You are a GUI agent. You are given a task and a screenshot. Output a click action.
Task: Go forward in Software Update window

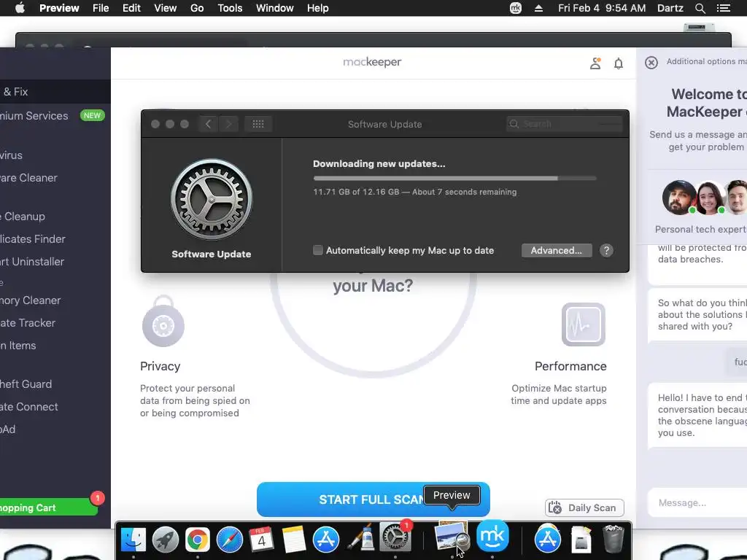click(228, 124)
